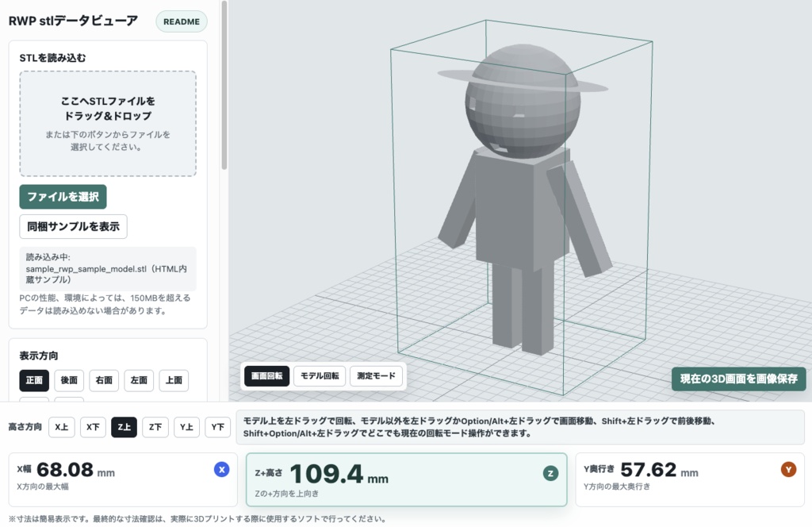Click the RWP stlデータビューア title

pos(73,21)
